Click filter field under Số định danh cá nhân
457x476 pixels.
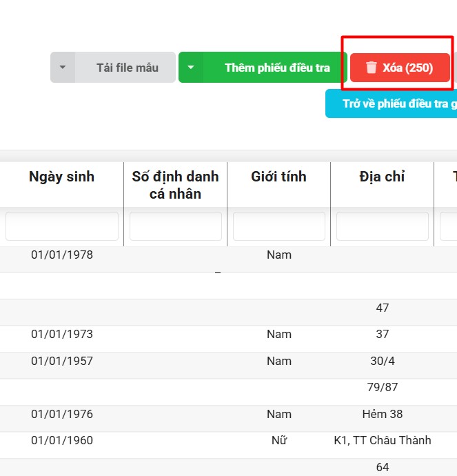[176, 226]
